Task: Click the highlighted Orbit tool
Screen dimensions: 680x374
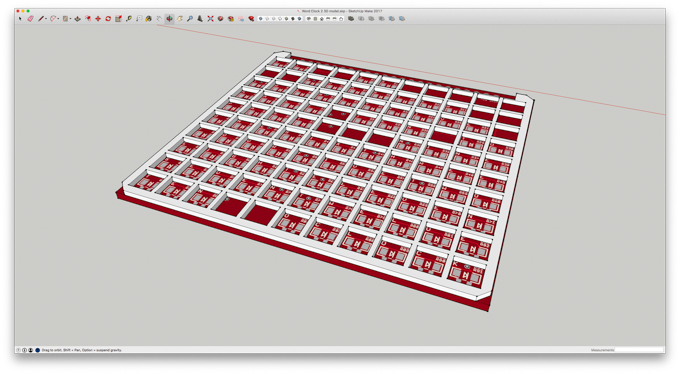Action: (169, 19)
